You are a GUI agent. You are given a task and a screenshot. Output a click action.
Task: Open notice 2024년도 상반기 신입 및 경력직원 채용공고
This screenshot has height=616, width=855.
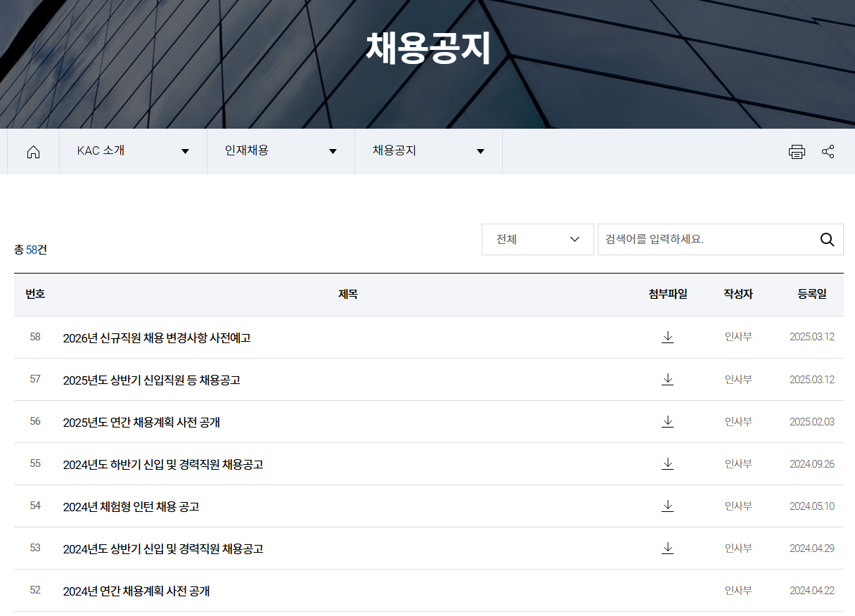click(163, 548)
